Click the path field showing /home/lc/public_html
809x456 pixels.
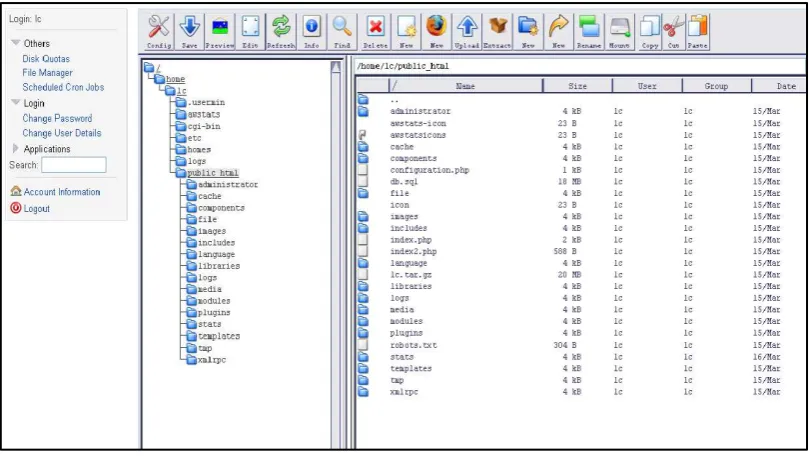(580, 66)
